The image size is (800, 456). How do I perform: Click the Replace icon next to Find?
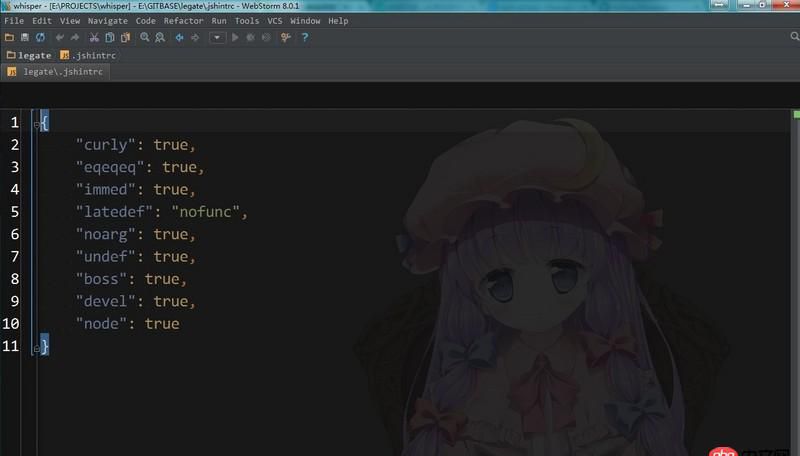pos(160,37)
